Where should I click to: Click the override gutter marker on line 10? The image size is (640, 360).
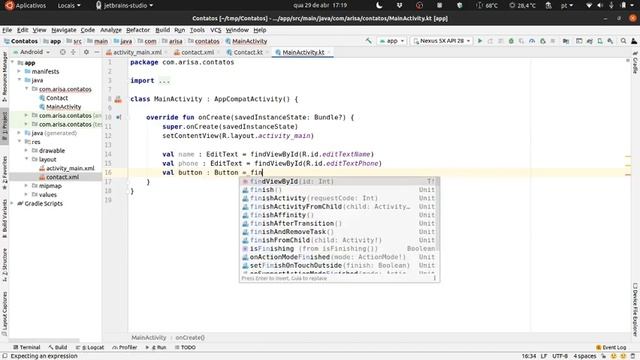(118, 118)
